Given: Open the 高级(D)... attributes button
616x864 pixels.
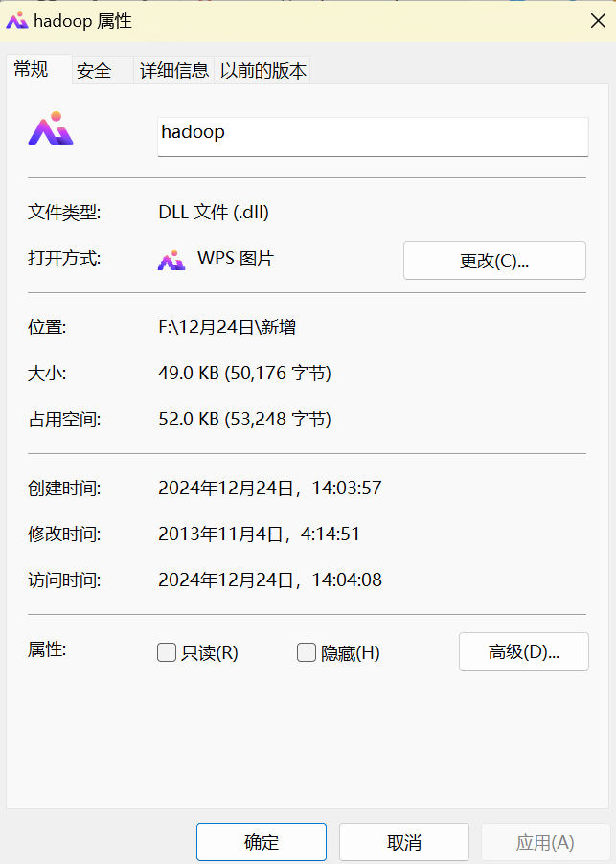Looking at the screenshot, I should (x=523, y=652).
